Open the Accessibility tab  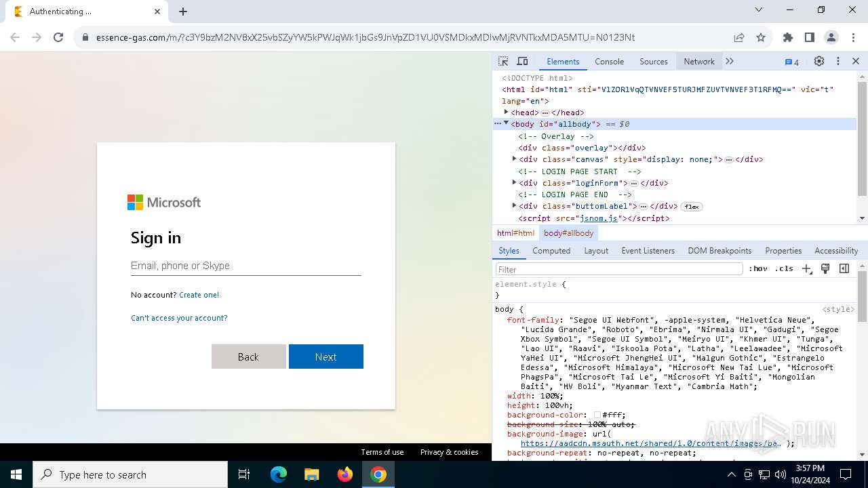pyautogui.click(x=836, y=251)
